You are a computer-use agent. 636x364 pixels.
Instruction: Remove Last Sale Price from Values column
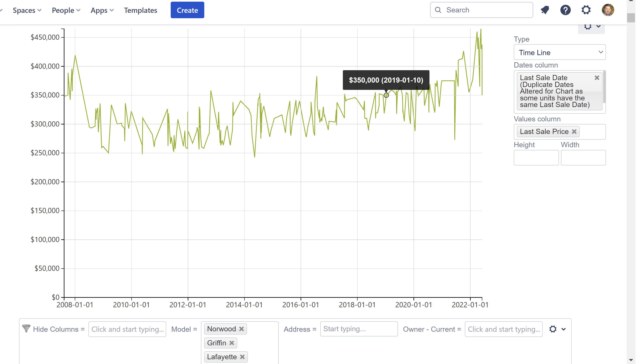574,131
